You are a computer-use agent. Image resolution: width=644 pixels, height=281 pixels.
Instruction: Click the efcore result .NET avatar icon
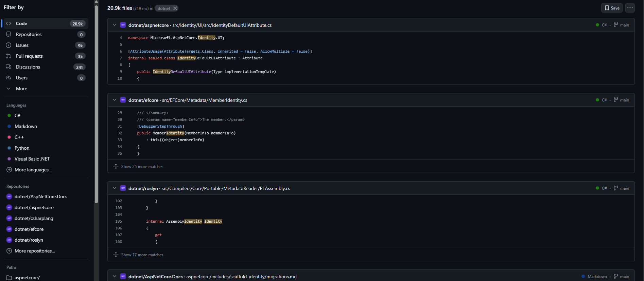(x=123, y=100)
